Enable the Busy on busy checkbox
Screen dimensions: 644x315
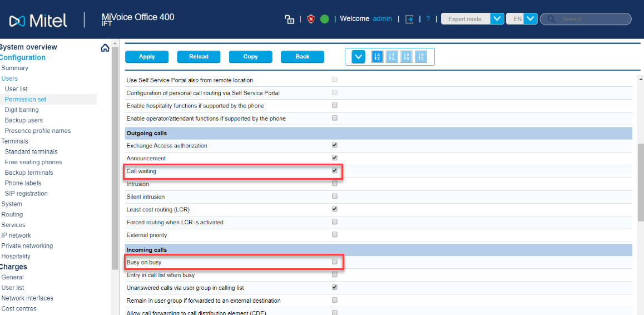pos(335,262)
